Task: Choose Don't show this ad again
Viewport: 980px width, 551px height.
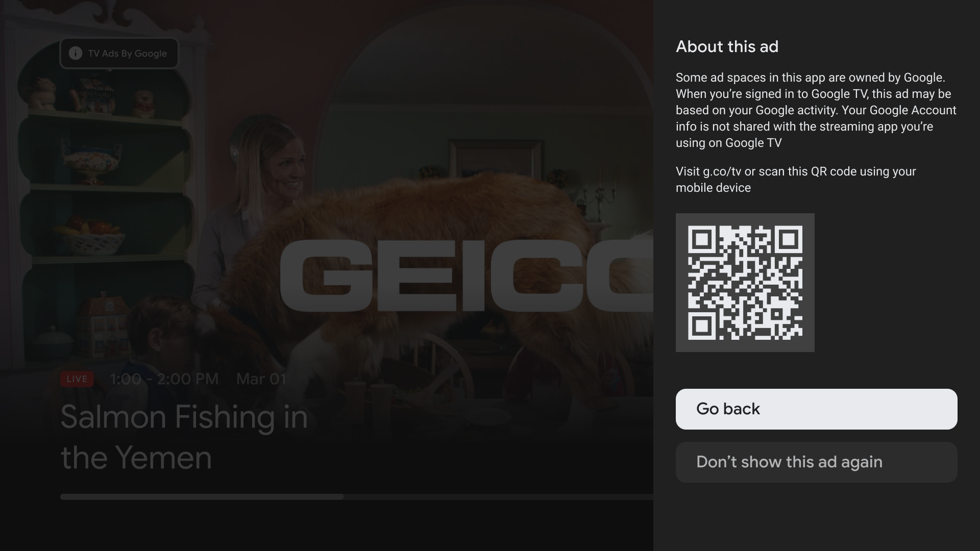Action: pos(816,462)
